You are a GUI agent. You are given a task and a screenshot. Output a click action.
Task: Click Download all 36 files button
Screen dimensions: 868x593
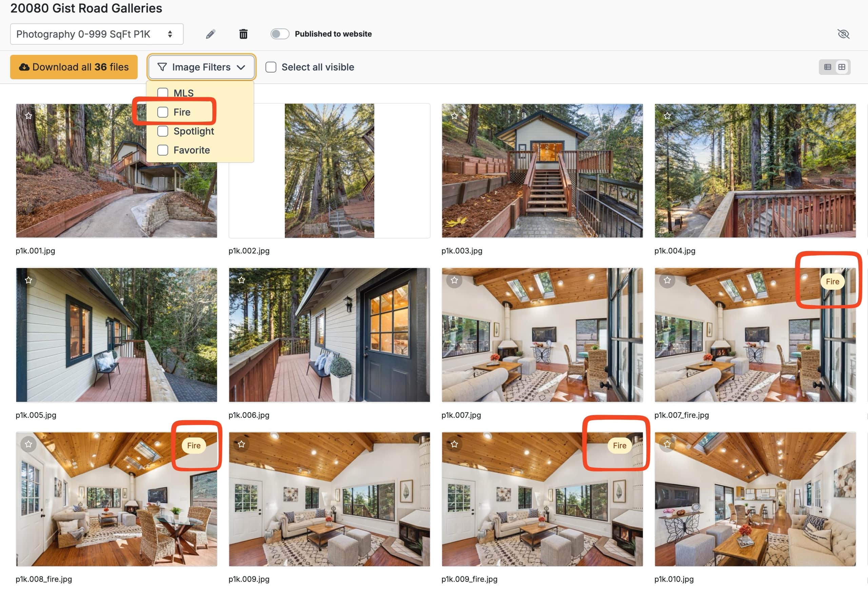point(74,67)
